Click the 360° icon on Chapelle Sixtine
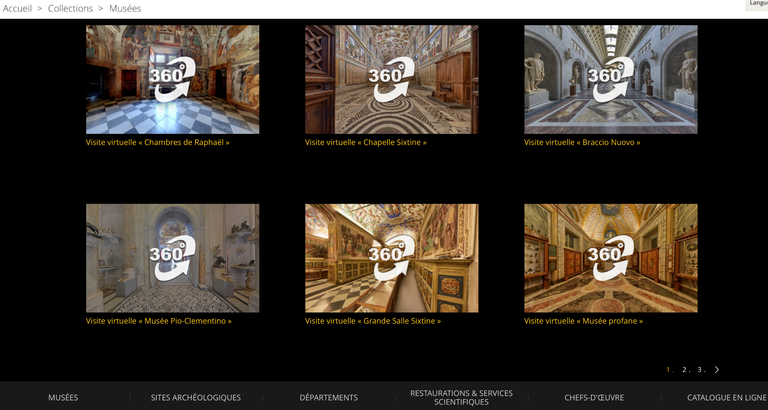This screenshot has height=410, width=768. [391, 79]
